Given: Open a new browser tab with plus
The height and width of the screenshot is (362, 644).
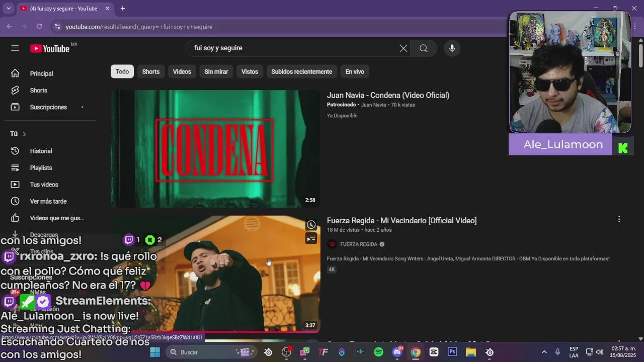Looking at the screenshot, I should (x=122, y=9).
